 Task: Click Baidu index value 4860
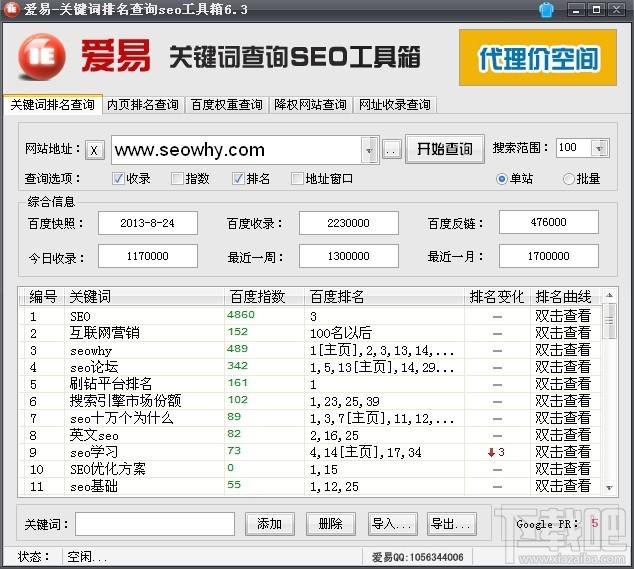tap(241, 315)
